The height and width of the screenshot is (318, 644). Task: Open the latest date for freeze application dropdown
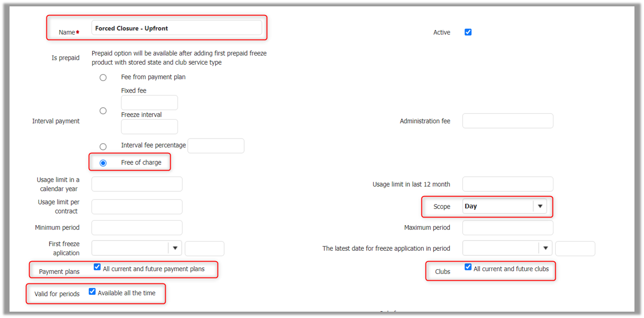(x=546, y=248)
